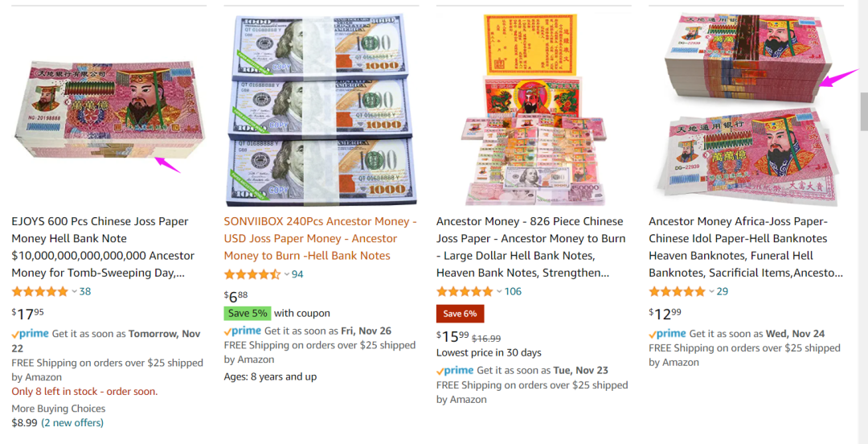Viewport: 868px width, 444px height.
Task: Expand rating chevron next to 106 reviews
Action: pyautogui.click(x=499, y=291)
